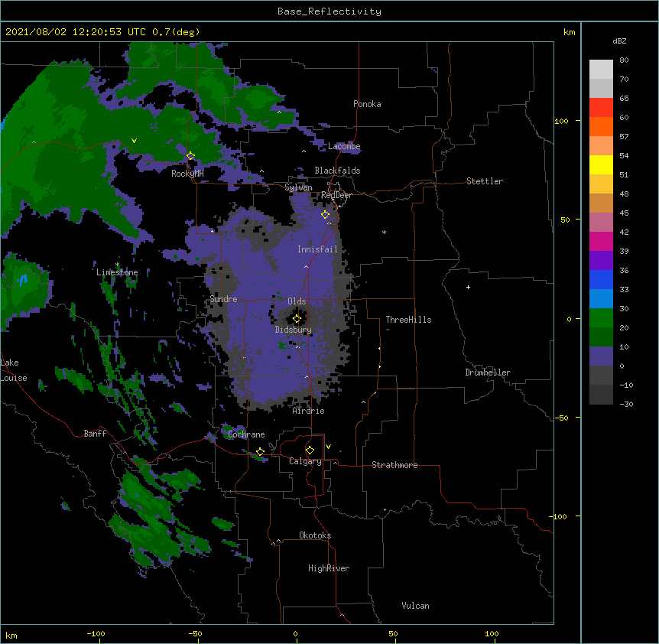Click the Didsbury town label
This screenshot has height=644, width=659.
tap(294, 330)
